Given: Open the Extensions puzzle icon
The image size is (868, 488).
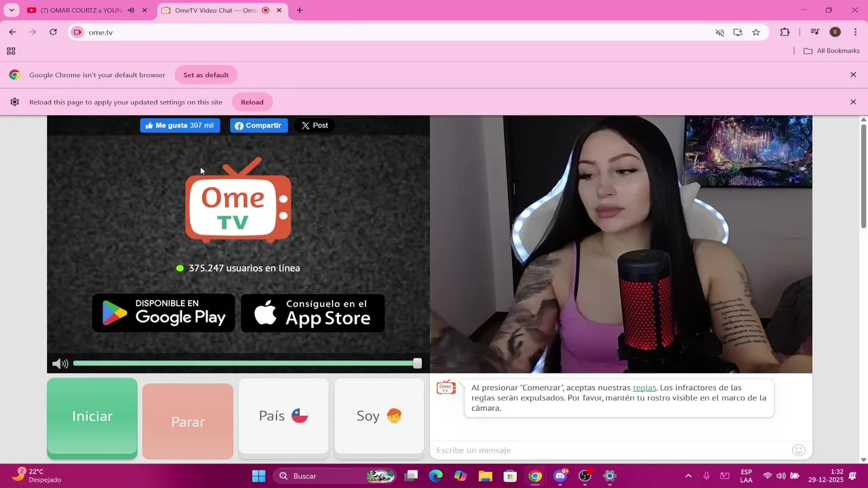Looking at the screenshot, I should pos(785,32).
